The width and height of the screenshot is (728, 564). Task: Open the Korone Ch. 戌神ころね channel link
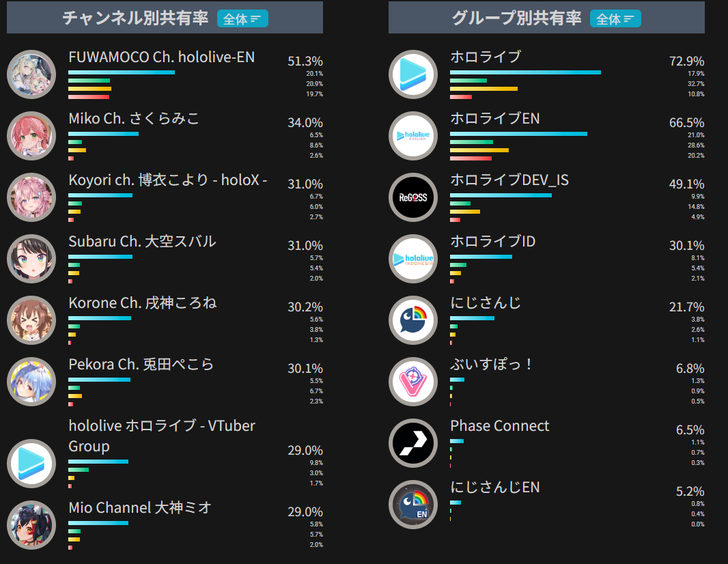click(143, 302)
